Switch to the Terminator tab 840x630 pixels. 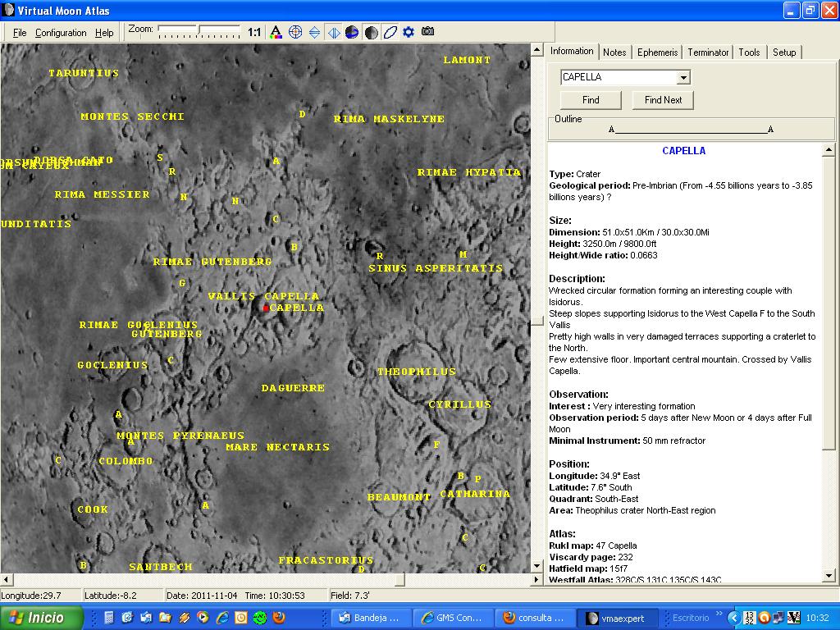[708, 52]
